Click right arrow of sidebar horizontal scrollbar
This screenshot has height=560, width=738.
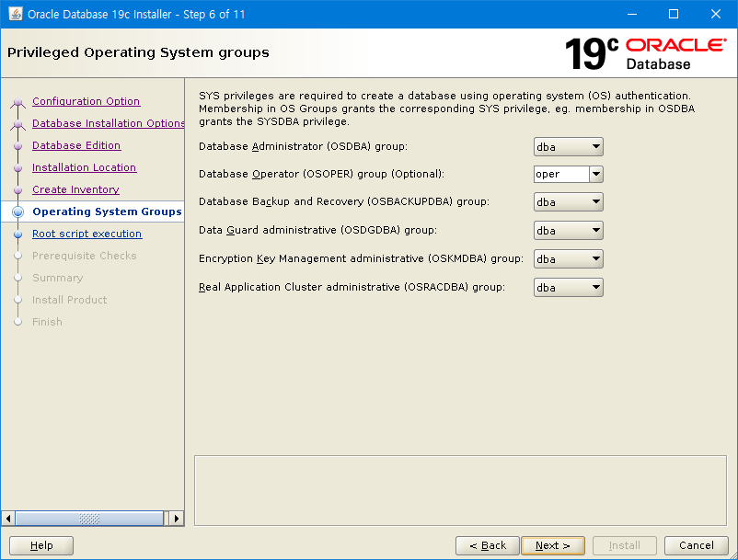tap(177, 519)
